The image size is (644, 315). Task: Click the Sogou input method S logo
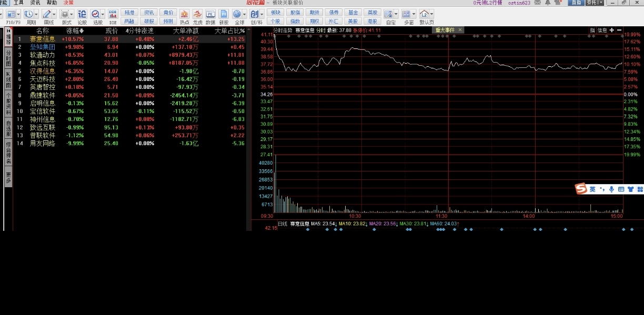point(581,189)
